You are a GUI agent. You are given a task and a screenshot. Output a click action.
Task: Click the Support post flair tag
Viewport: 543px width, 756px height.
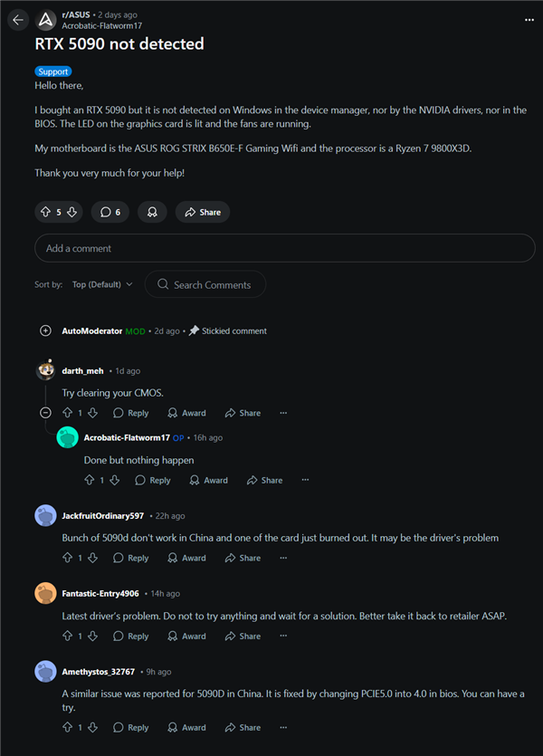click(x=53, y=72)
